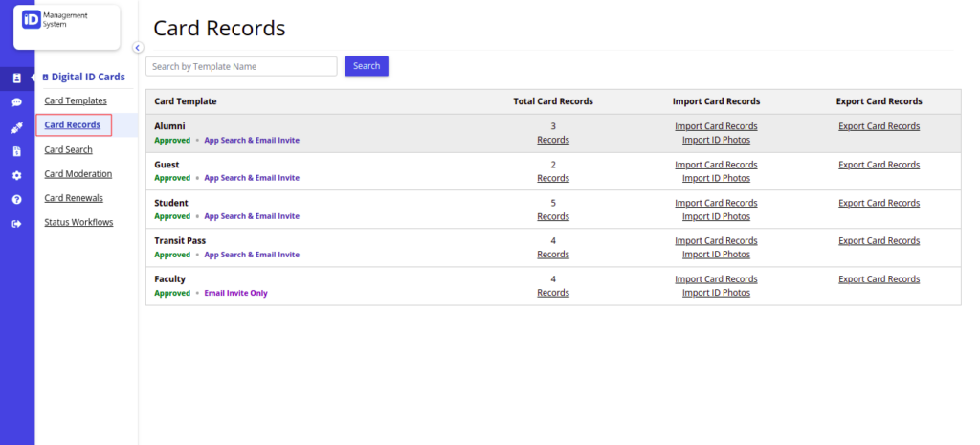Open the help question mark icon
Screen dimensions: 980x445
click(x=17, y=199)
